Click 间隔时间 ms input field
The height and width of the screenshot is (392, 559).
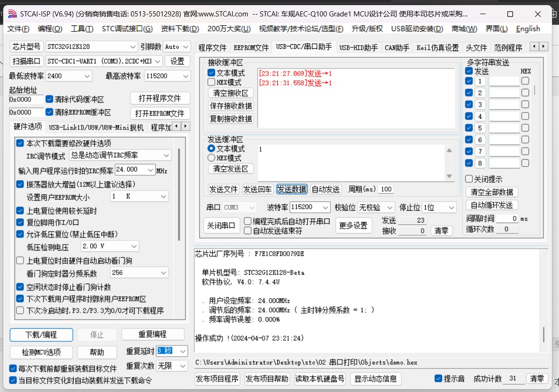click(x=507, y=218)
